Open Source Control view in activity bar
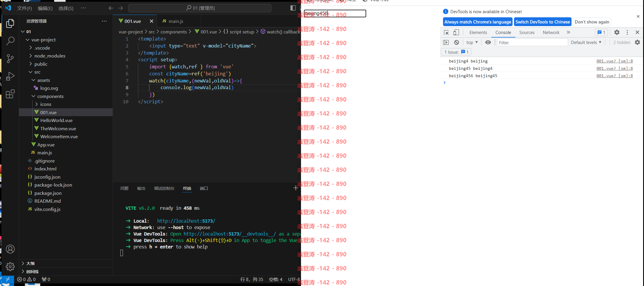Viewport: 644px width, 286px height. [x=10, y=59]
